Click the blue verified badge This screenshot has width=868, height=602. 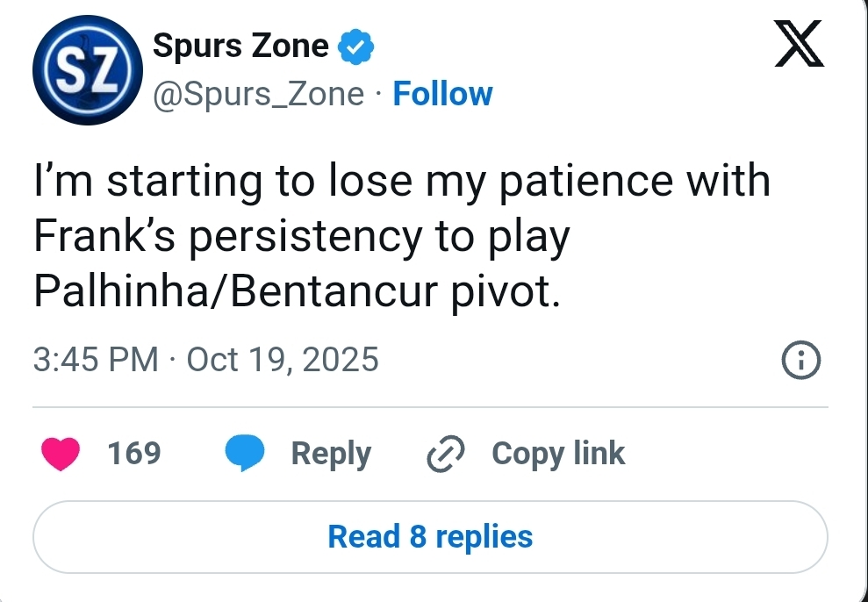(x=357, y=47)
